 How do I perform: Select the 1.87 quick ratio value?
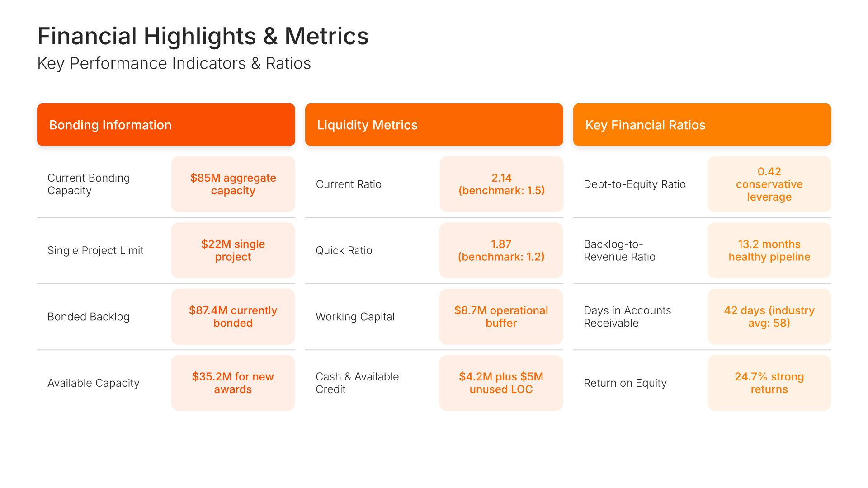pos(501,250)
